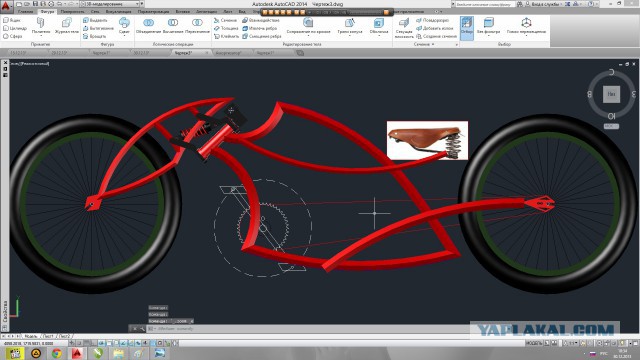The width and height of the screenshot is (640, 360).
Task: Choose the Выдавить (Extrude) tool
Action: [x=95, y=20]
